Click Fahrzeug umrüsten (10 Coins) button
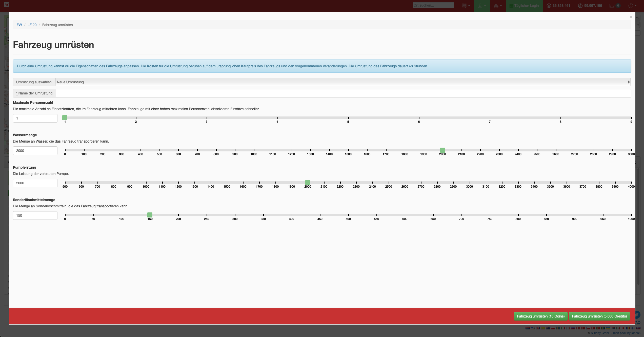This screenshot has height=337, width=644. click(541, 316)
